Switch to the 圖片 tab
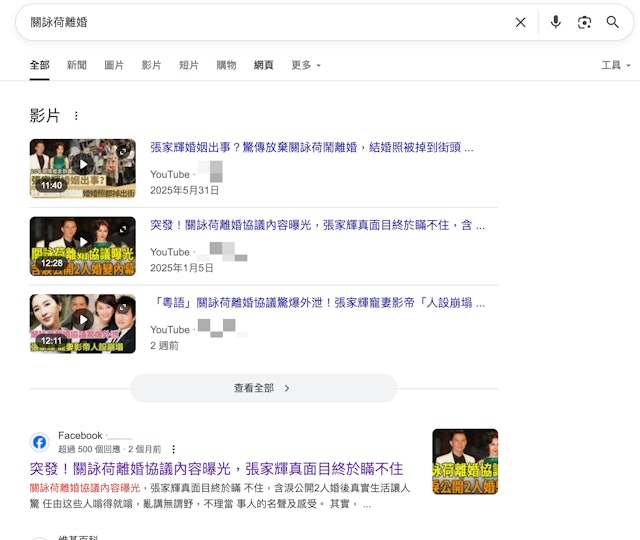 [114, 65]
